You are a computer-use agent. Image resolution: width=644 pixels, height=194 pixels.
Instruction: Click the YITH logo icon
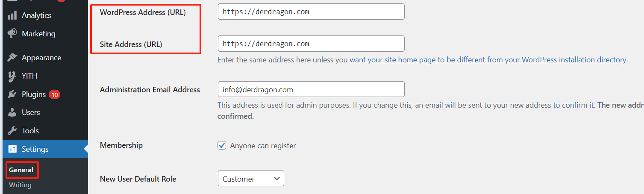point(12,76)
